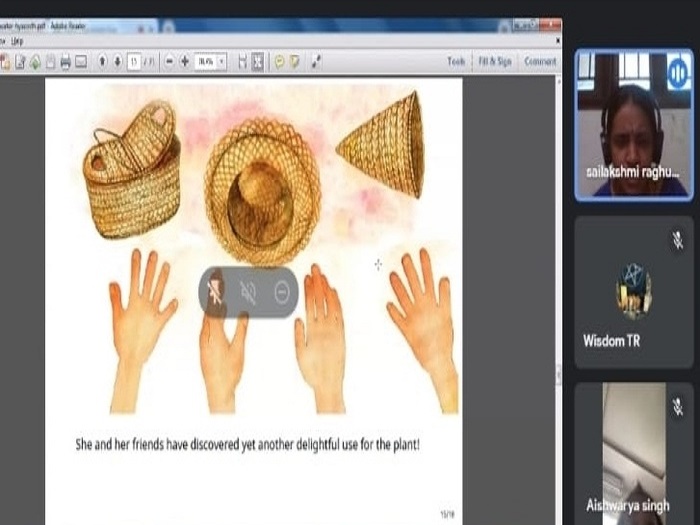Click Wisdom TR's profile avatar
Viewport: 700px width, 525px height.
tap(633, 292)
